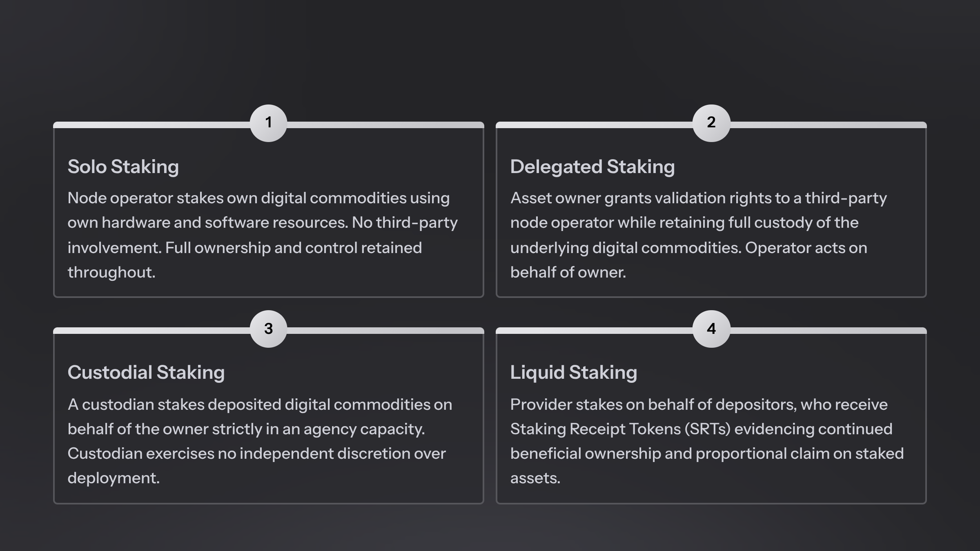Click the Delegated Staking heading
Viewport: 980px width, 551px height.
click(592, 167)
